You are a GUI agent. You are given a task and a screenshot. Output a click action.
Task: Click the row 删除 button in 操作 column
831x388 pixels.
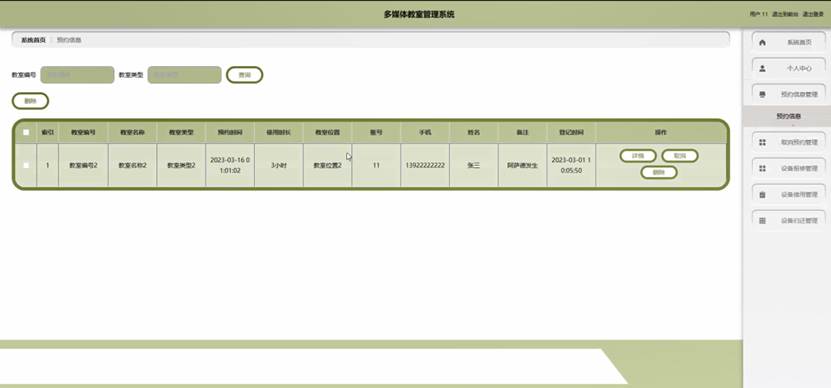pyautogui.click(x=658, y=172)
